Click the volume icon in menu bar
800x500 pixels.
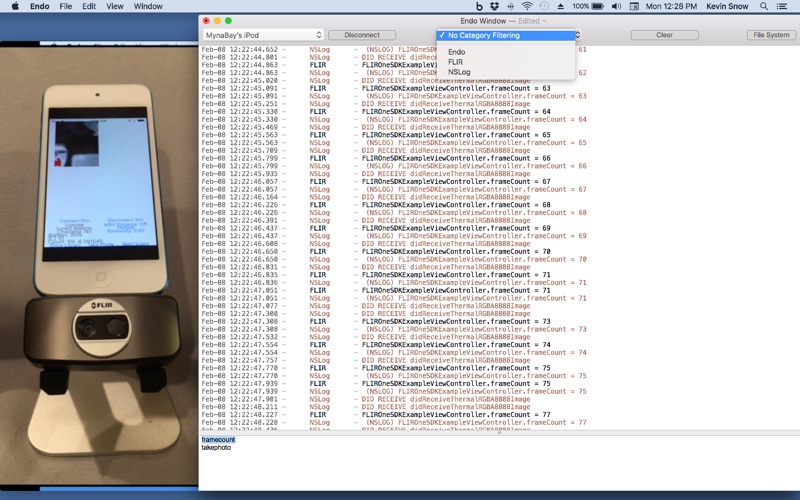tap(616, 6)
